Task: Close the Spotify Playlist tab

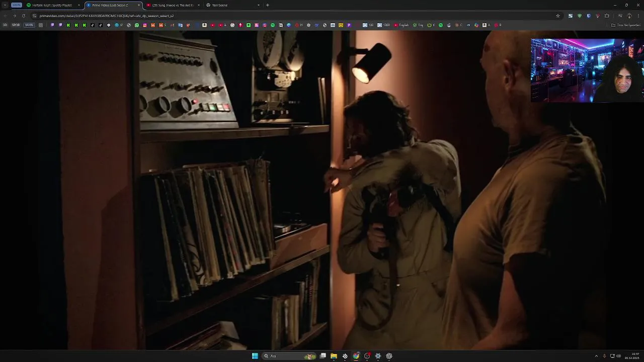Action: tap(78, 5)
